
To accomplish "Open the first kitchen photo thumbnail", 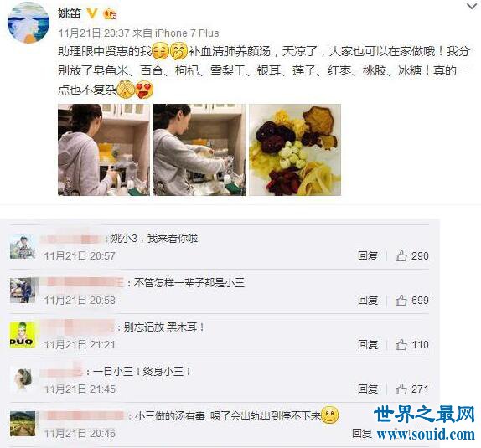I will [x=104, y=150].
